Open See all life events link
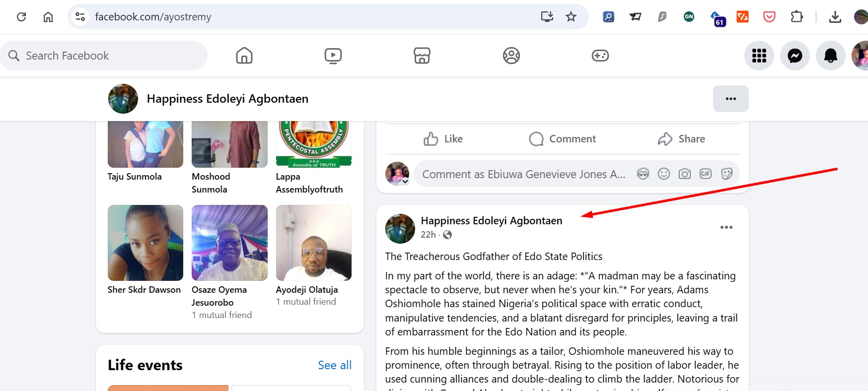 pos(334,365)
